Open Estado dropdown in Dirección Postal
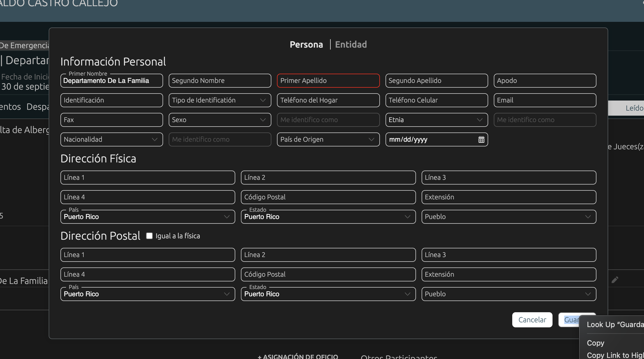 click(x=328, y=294)
